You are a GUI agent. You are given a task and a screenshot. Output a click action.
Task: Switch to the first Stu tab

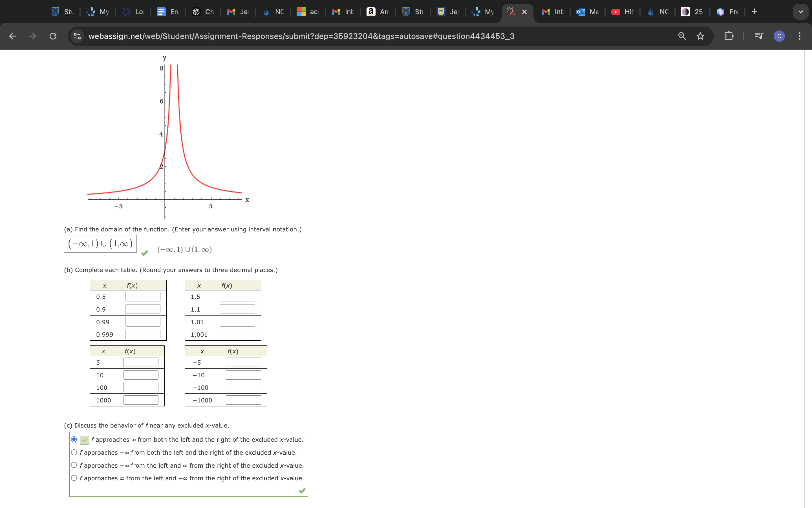coord(63,12)
